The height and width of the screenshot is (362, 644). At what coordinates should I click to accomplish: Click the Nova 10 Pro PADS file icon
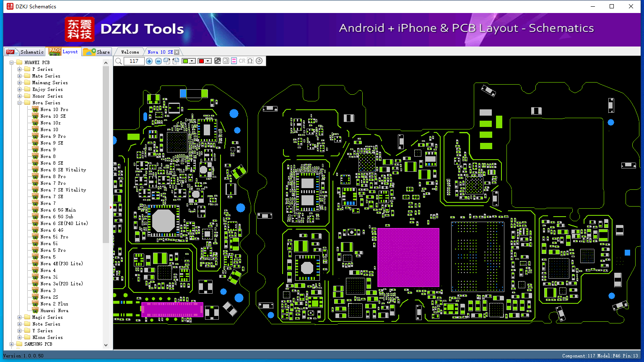pos(36,109)
